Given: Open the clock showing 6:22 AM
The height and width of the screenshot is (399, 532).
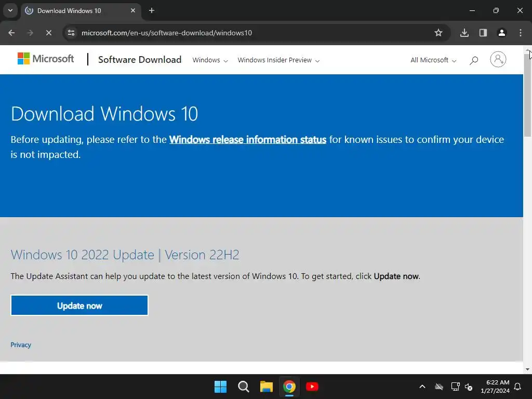Looking at the screenshot, I should pos(495,387).
